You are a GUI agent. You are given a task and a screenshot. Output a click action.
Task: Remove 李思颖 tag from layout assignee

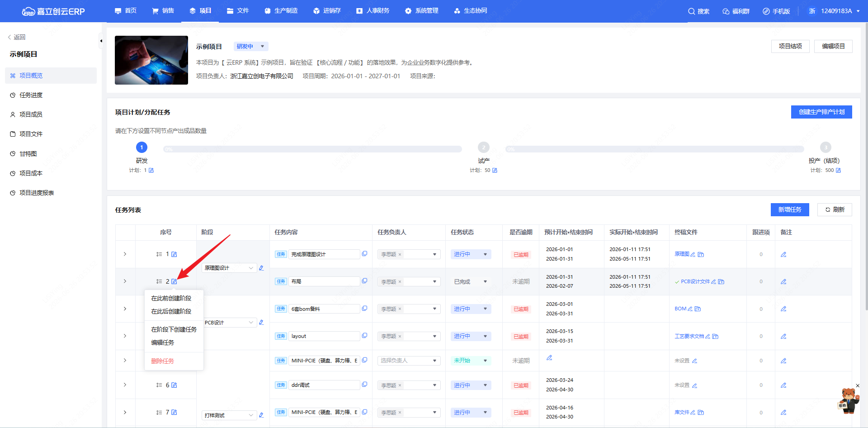point(400,337)
